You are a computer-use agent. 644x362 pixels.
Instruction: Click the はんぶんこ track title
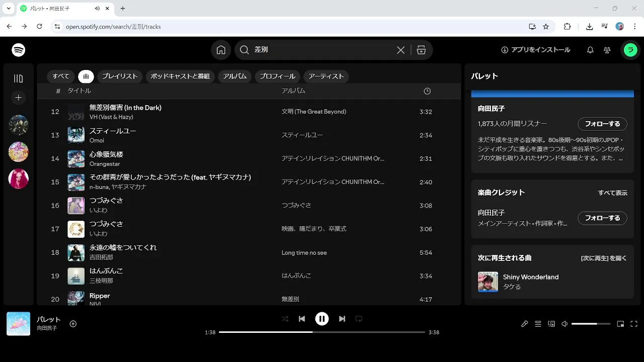(106, 270)
